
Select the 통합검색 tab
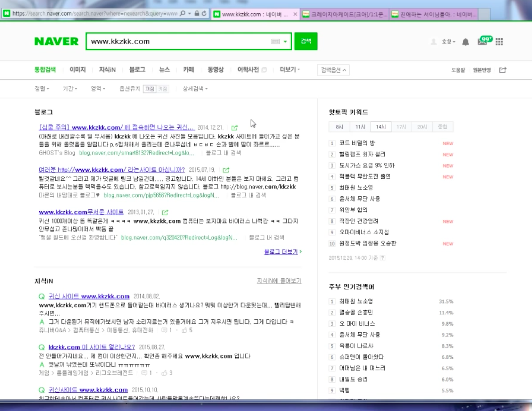click(45, 70)
